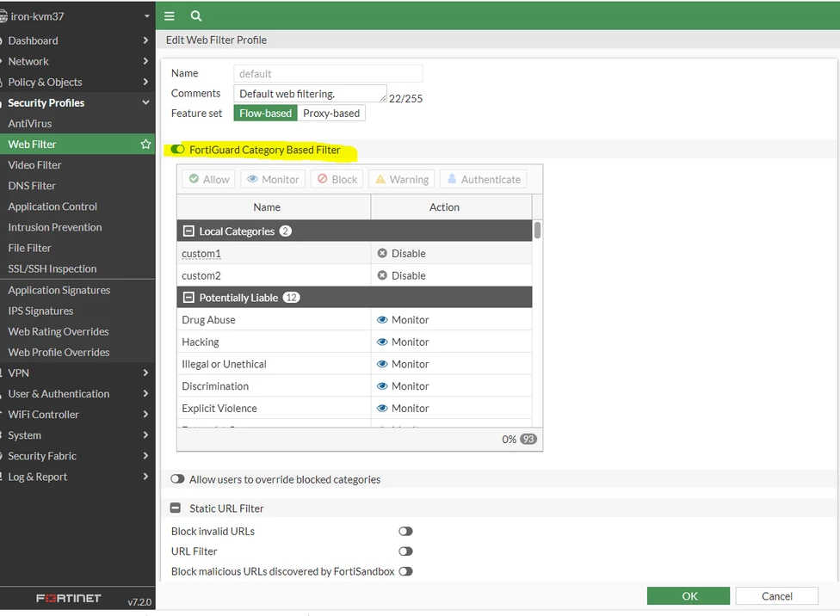This screenshot has height=616, width=840.
Task: Click the Comments text field
Action: (310, 93)
